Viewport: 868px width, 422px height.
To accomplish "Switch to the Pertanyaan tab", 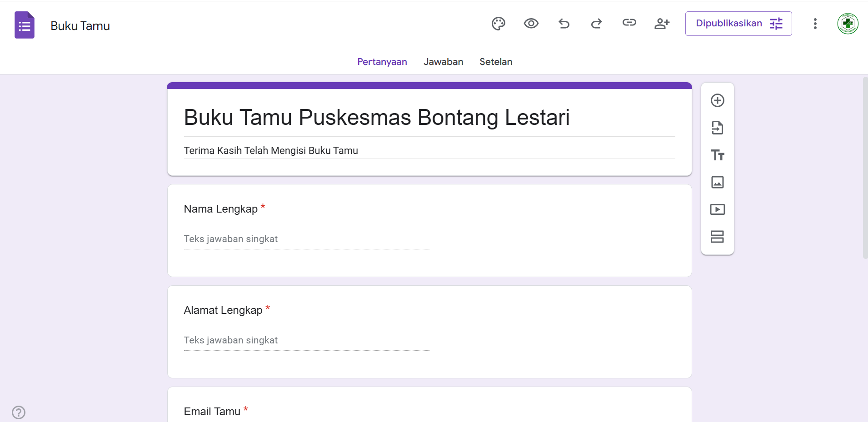I will pos(382,62).
